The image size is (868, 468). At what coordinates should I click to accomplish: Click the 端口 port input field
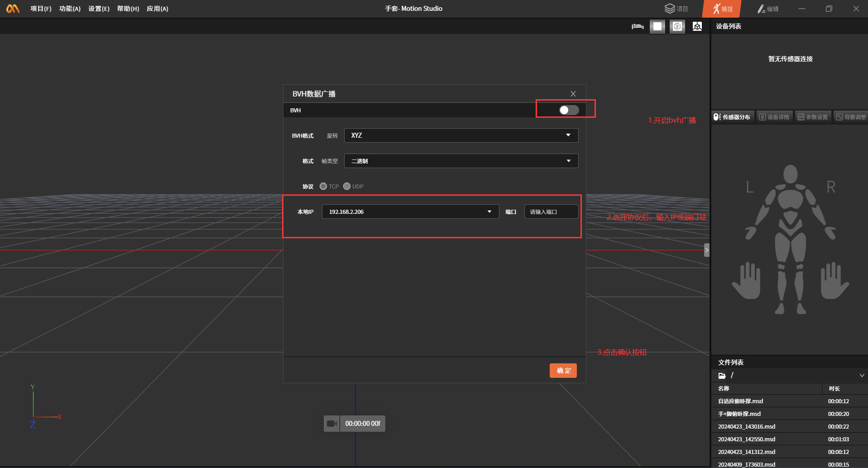point(551,212)
